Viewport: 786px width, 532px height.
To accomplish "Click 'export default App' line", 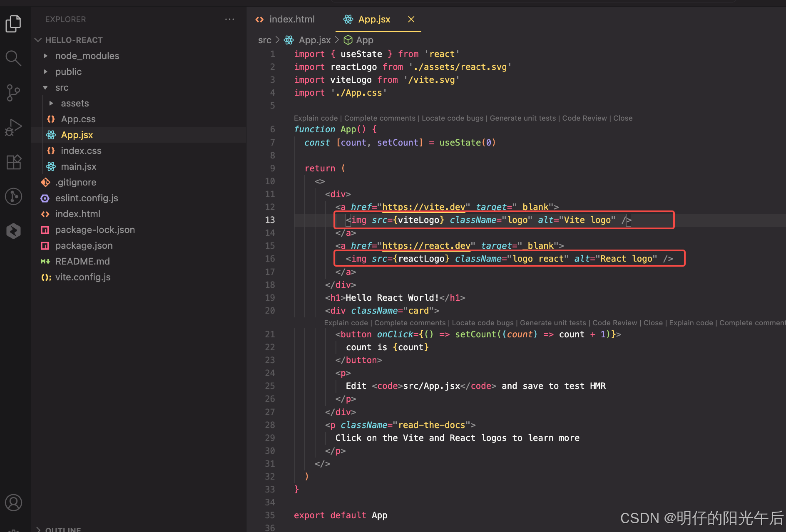I will point(341,515).
